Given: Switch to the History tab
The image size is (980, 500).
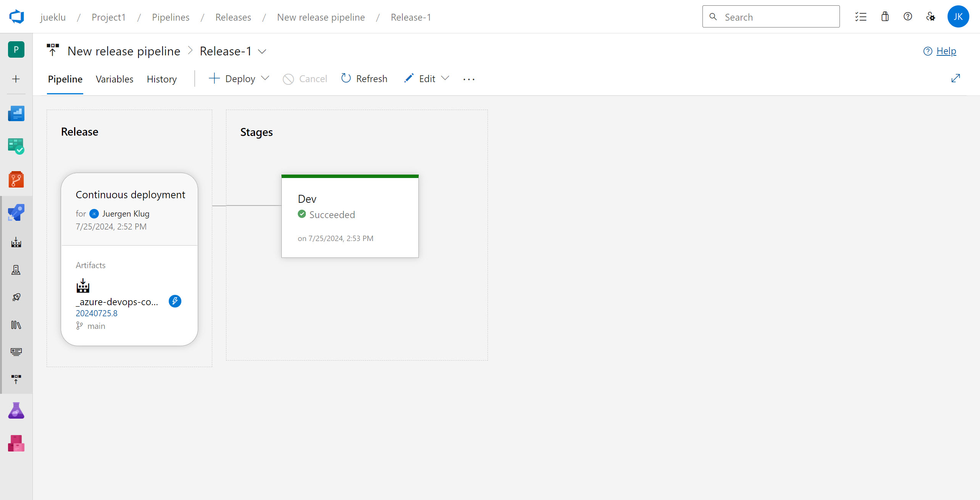Looking at the screenshot, I should (x=161, y=79).
